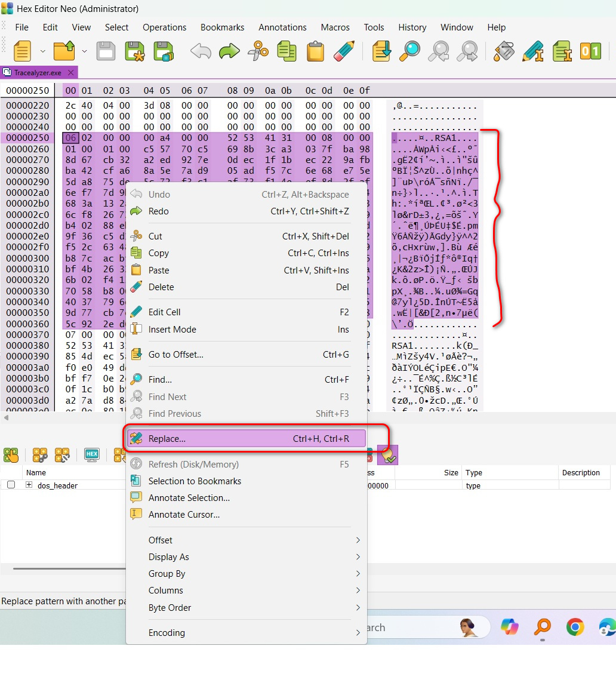Viewport: 616px width, 698px height.
Task: Choose Go to Offset... in context menu
Action: tap(247, 354)
